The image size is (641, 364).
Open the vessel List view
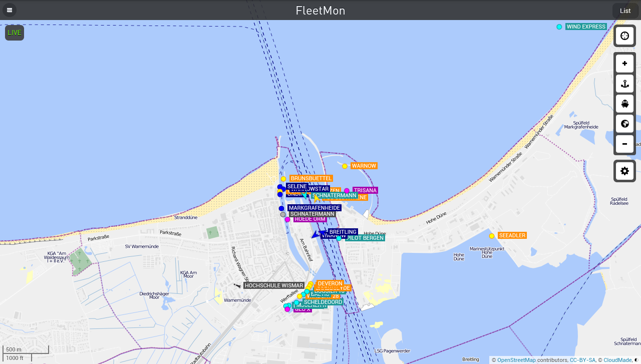(x=625, y=11)
